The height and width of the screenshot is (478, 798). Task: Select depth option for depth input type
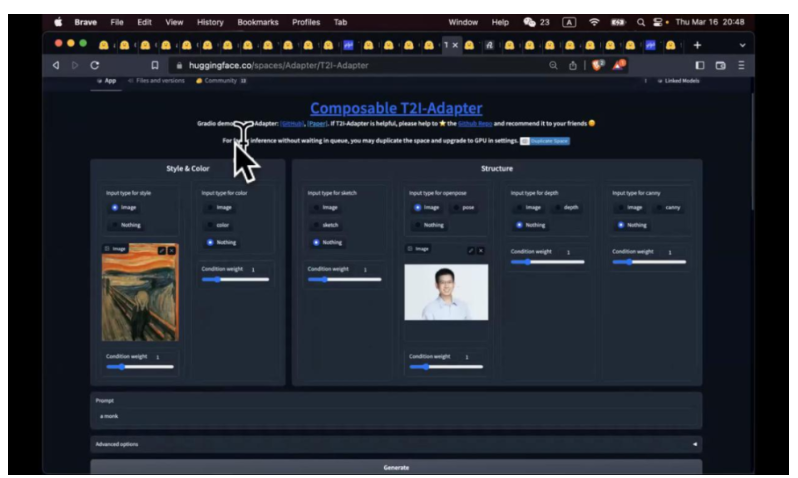[x=566, y=207]
